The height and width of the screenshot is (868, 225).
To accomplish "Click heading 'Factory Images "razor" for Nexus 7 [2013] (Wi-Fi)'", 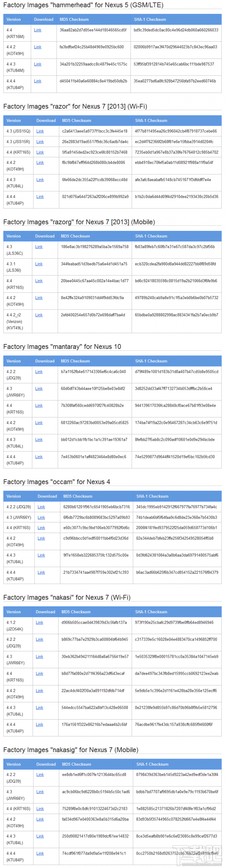I will pyautogui.click(x=75, y=106).
